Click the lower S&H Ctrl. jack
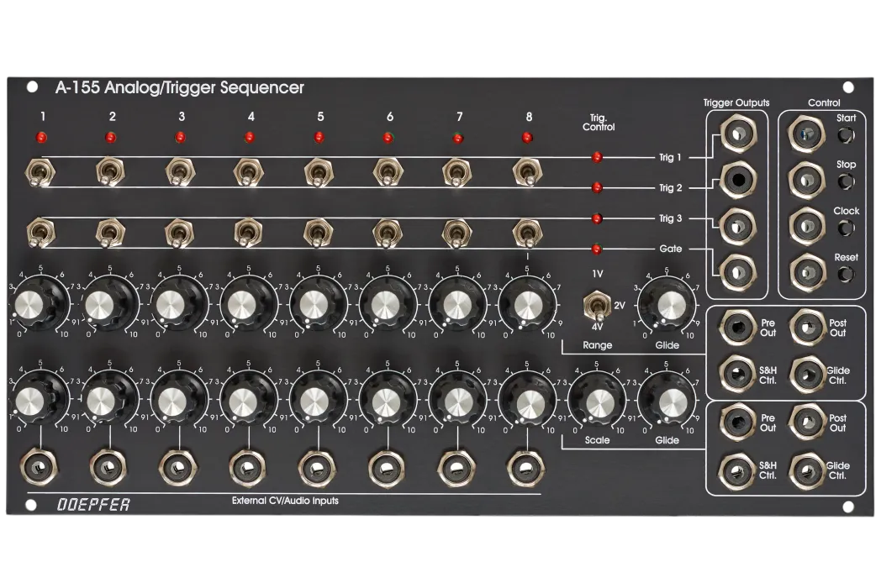The image size is (881, 588). [x=737, y=470]
